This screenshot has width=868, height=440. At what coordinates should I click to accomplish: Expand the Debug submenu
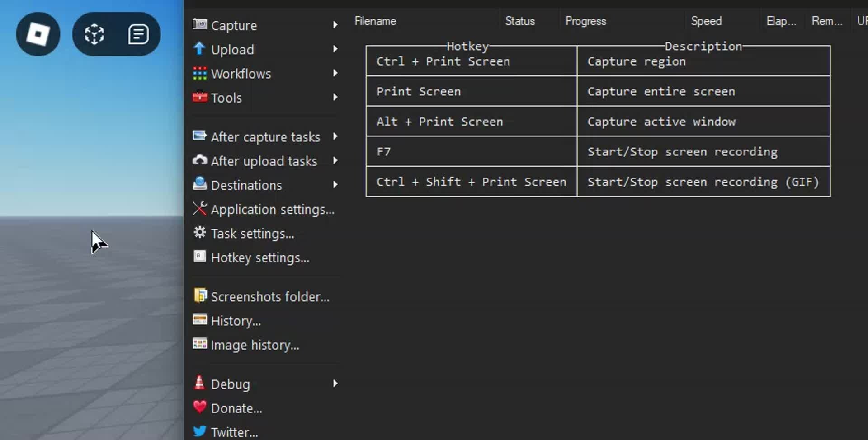coord(335,383)
